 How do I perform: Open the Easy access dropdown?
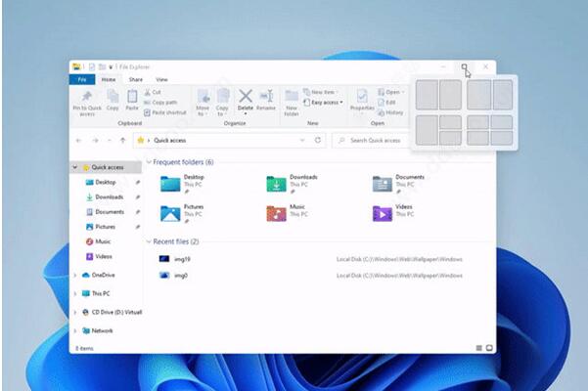coord(323,103)
